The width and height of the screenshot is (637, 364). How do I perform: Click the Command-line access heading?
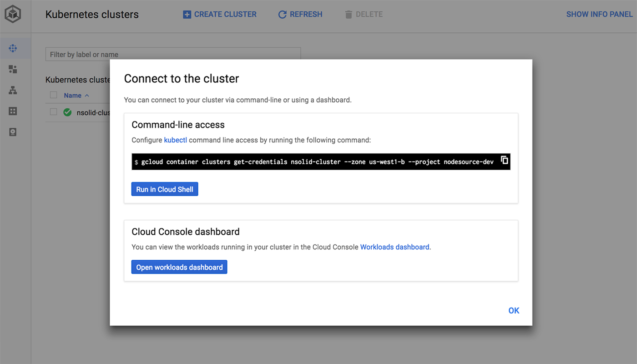[x=178, y=125]
